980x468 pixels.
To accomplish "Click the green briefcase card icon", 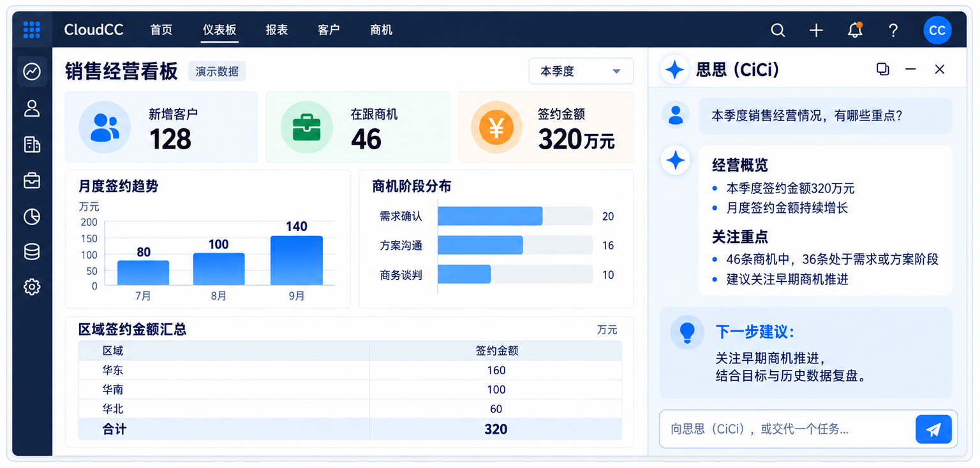I will pos(306,127).
